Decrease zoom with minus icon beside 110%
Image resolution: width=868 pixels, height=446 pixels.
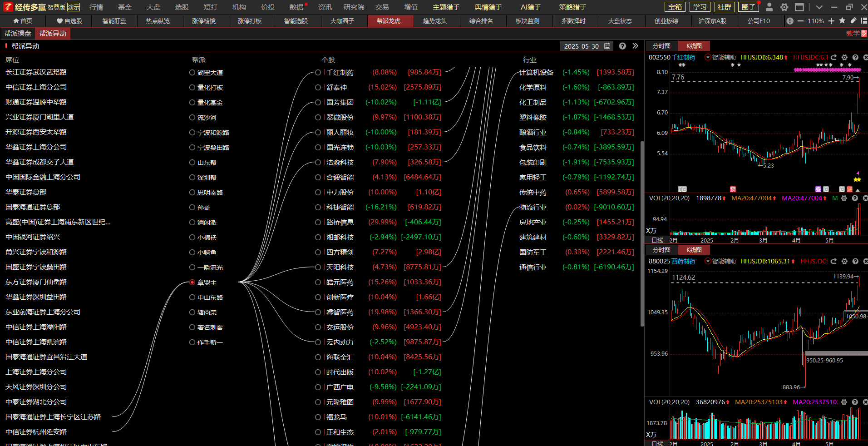800,21
